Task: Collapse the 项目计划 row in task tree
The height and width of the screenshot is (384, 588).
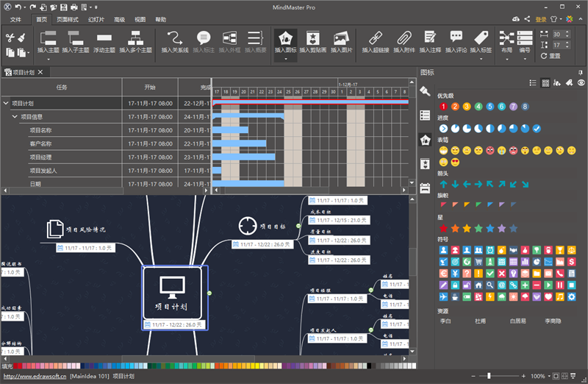Action: 6,103
